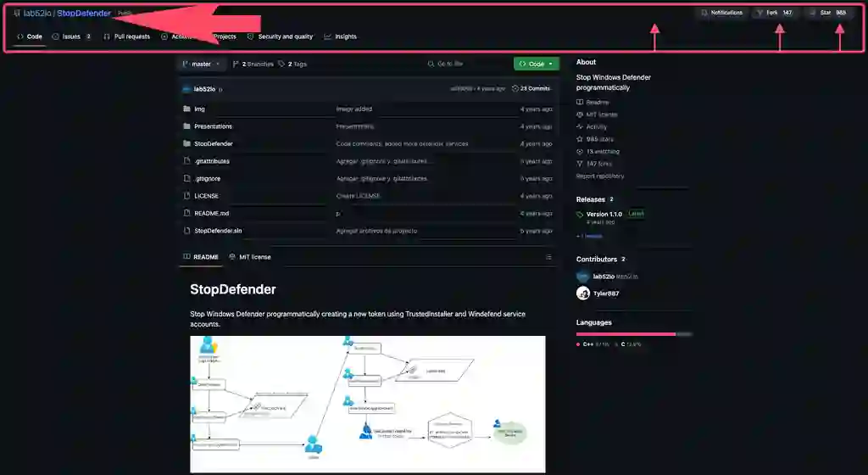
Task: View the 2 Tags link
Action: coord(292,64)
